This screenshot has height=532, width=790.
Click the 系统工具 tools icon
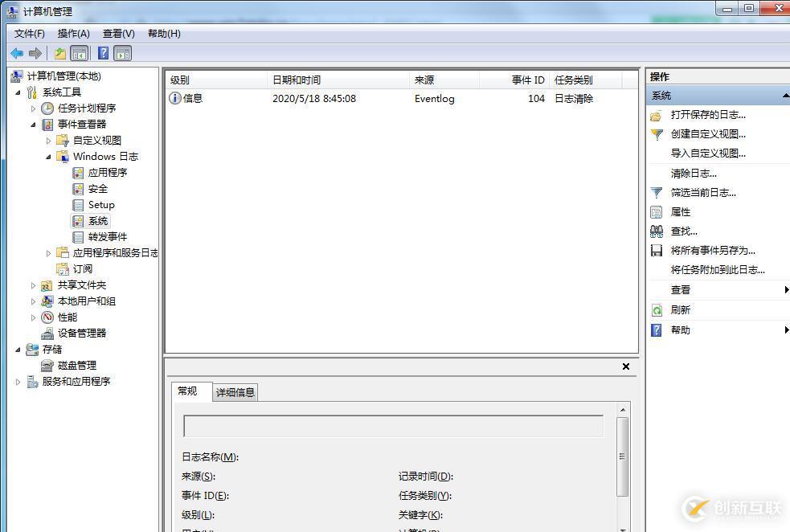(31, 92)
